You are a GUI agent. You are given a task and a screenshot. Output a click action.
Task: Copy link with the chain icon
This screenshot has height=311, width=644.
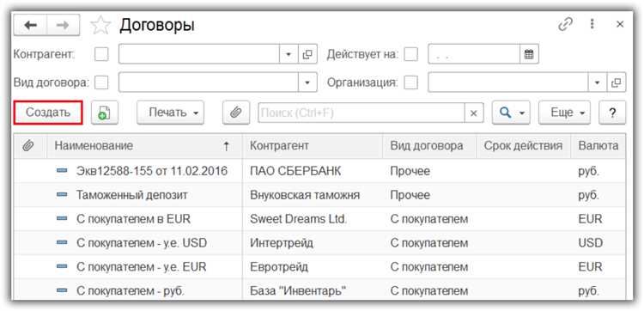click(566, 25)
